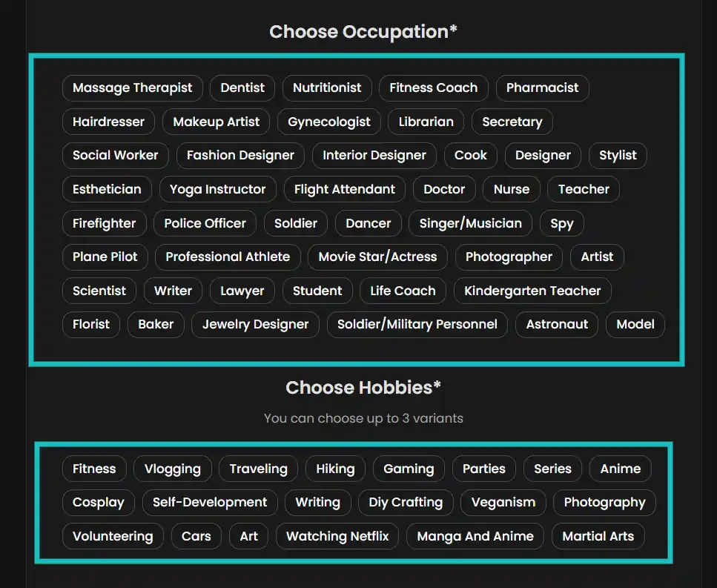Pick Watching Netflix as a hobby
The height and width of the screenshot is (588, 717).
click(337, 536)
